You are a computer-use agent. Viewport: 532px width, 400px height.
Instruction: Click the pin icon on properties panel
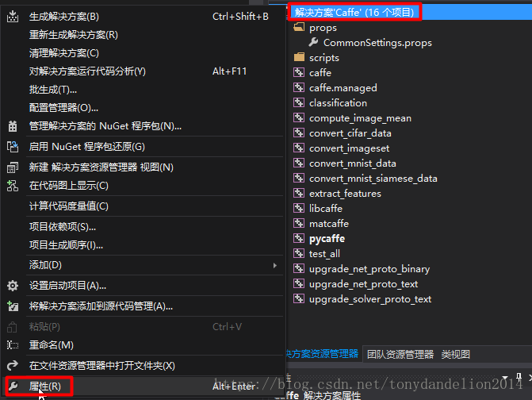click(x=519, y=376)
